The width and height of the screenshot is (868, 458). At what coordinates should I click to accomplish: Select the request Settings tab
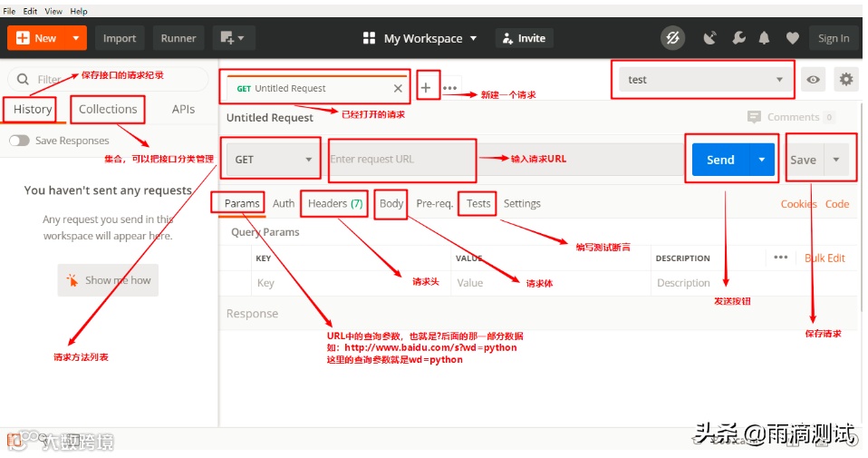(522, 203)
